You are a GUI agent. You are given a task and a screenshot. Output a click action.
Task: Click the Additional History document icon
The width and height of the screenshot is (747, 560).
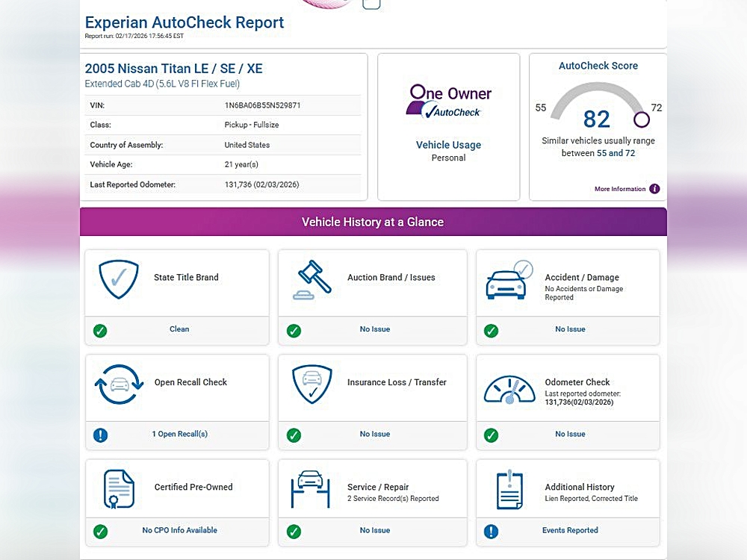(509, 490)
